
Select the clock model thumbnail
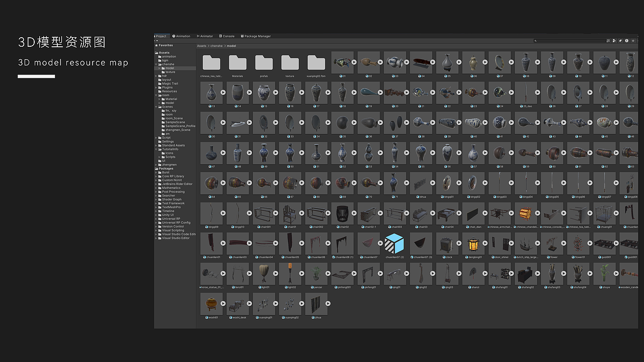(x=447, y=244)
